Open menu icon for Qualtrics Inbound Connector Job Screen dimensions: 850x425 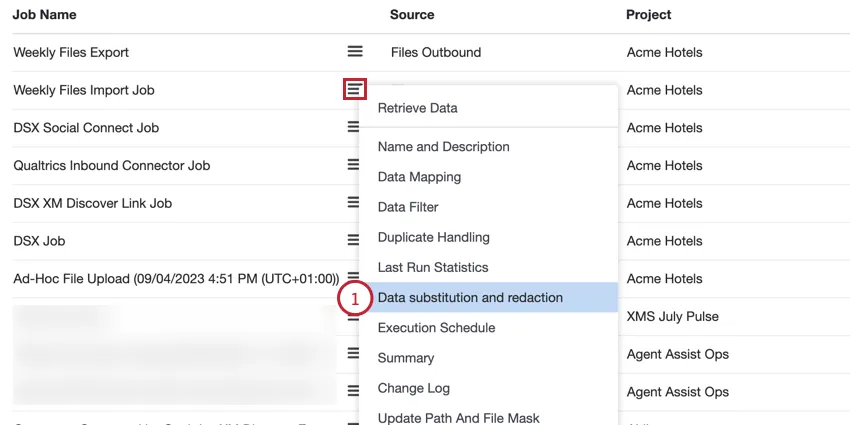coord(353,165)
